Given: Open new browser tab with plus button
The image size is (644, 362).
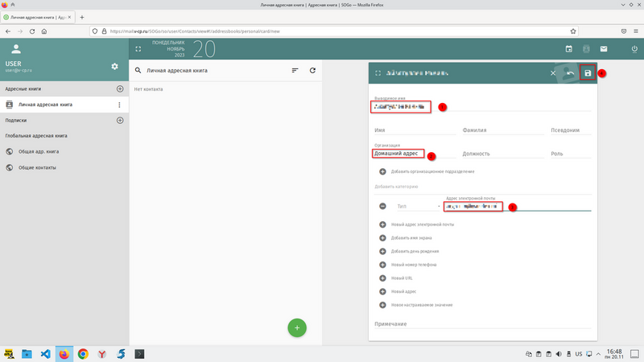Looking at the screenshot, I should pos(82,16).
